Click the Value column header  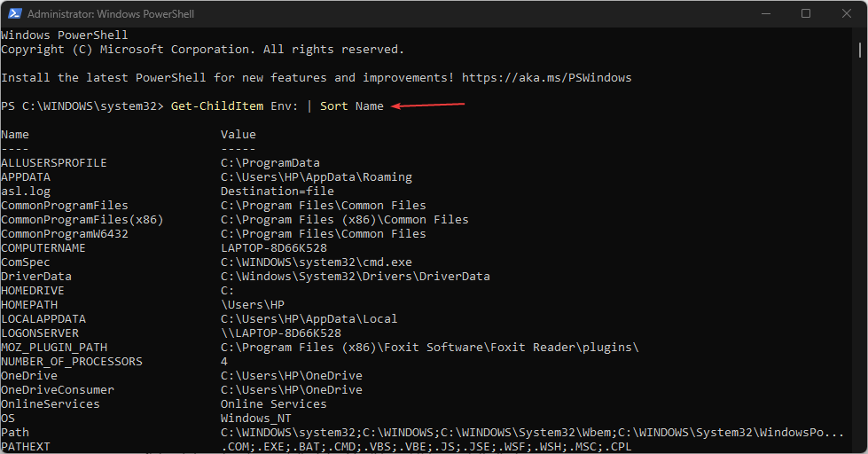pyautogui.click(x=239, y=135)
